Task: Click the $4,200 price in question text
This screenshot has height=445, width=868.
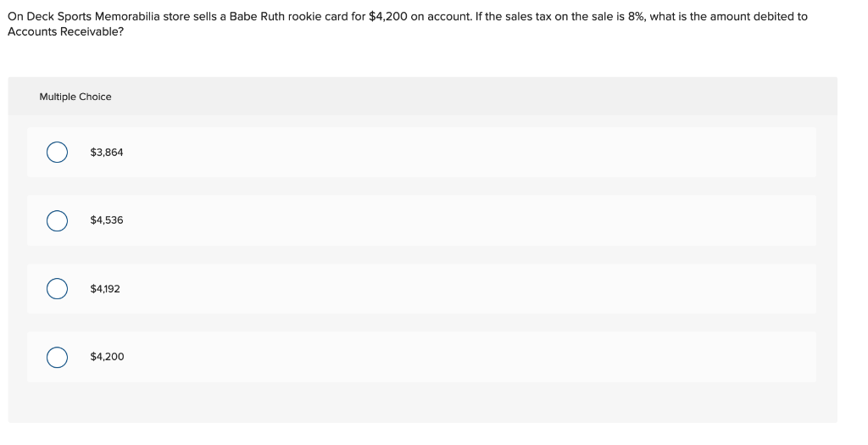Action: click(388, 17)
